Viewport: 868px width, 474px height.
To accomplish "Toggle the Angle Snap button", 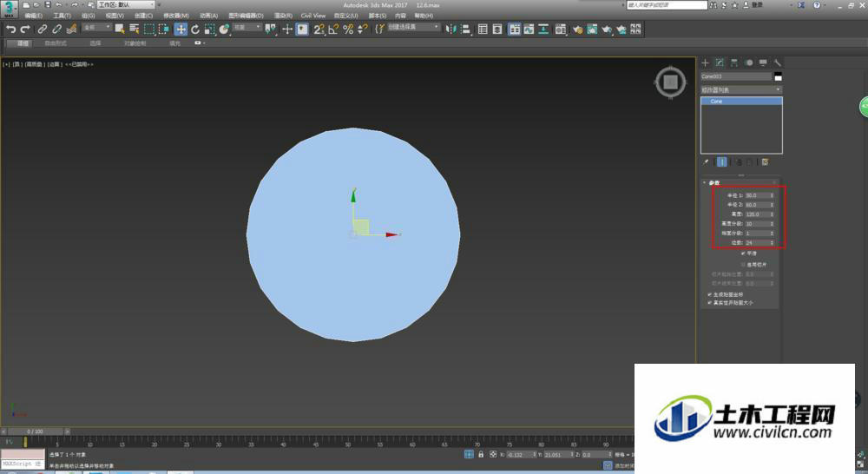I will pyautogui.click(x=333, y=30).
